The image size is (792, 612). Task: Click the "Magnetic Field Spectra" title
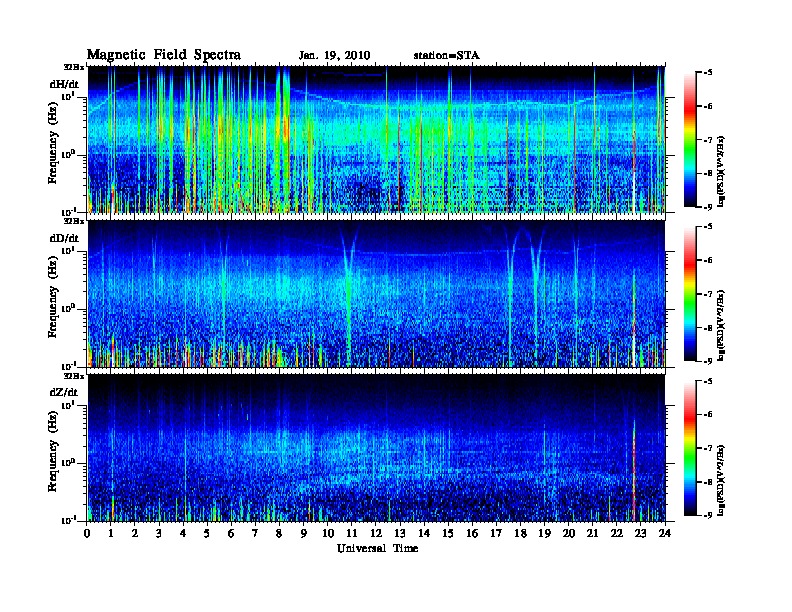pos(164,55)
